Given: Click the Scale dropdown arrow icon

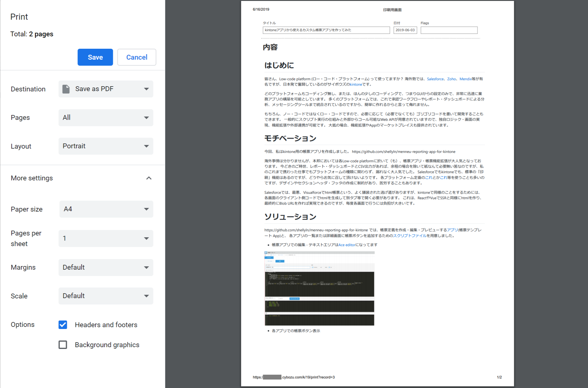Looking at the screenshot, I should coord(146,296).
